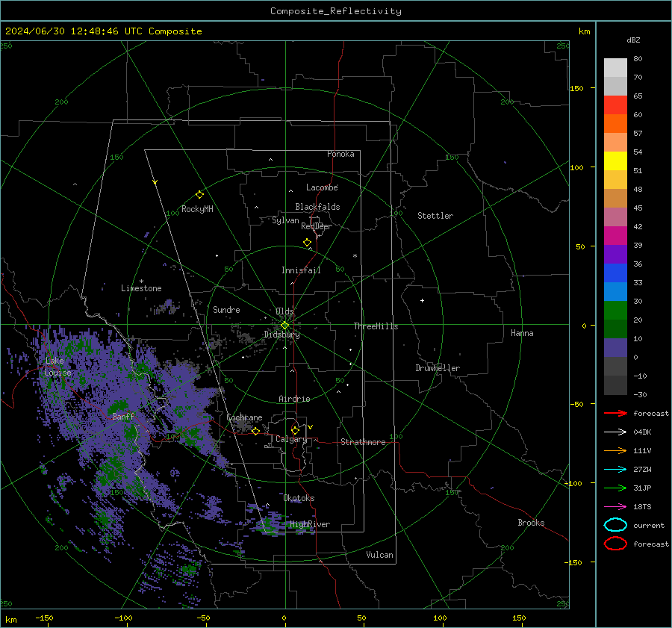Click the Lacombe town label
The image size is (672, 628).
(x=322, y=187)
